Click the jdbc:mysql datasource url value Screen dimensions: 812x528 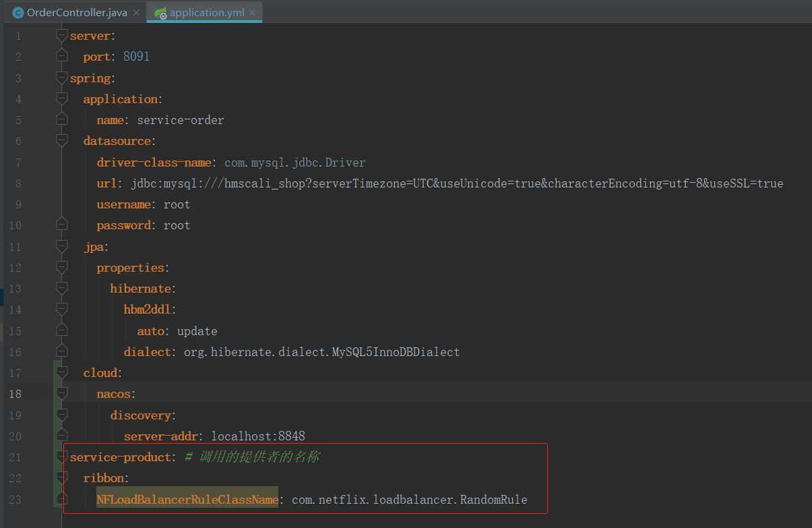(x=457, y=183)
